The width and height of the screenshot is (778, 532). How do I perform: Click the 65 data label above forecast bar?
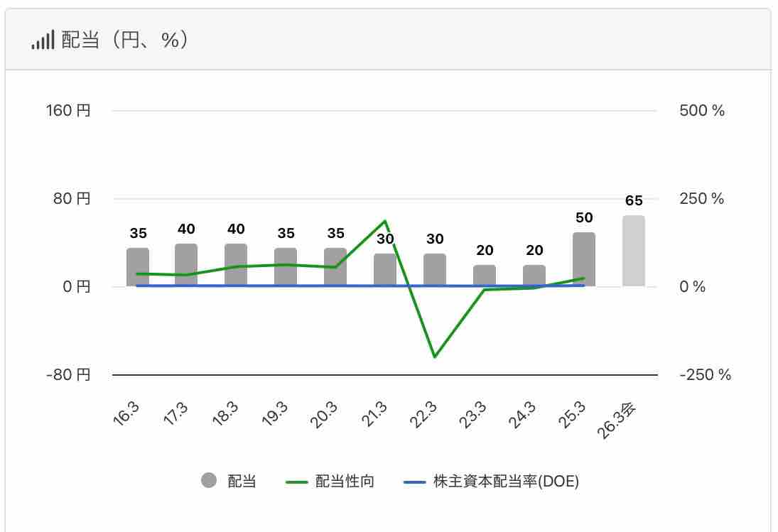(634, 201)
